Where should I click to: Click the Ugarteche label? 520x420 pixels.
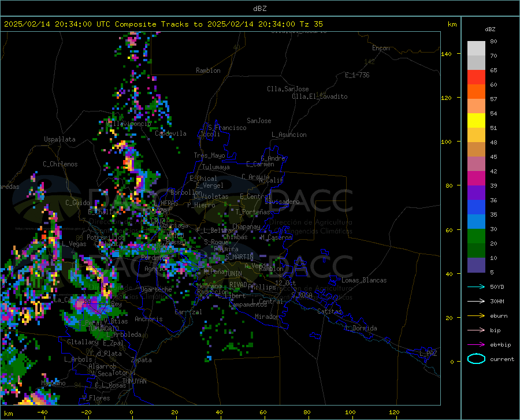[x=156, y=289]
